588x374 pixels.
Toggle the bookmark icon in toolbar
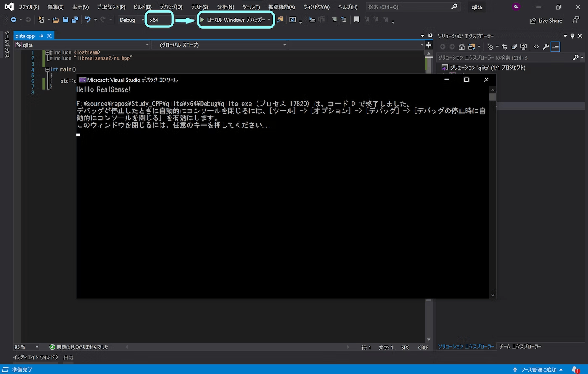pos(357,20)
